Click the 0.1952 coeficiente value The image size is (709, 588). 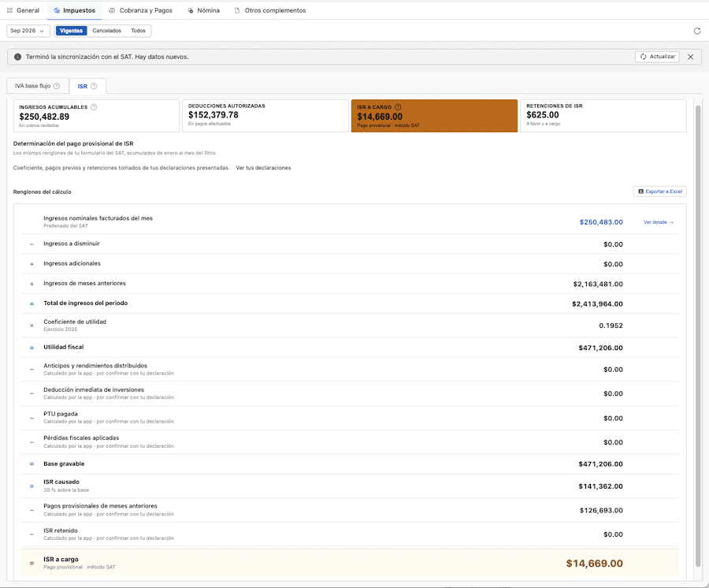pos(611,326)
